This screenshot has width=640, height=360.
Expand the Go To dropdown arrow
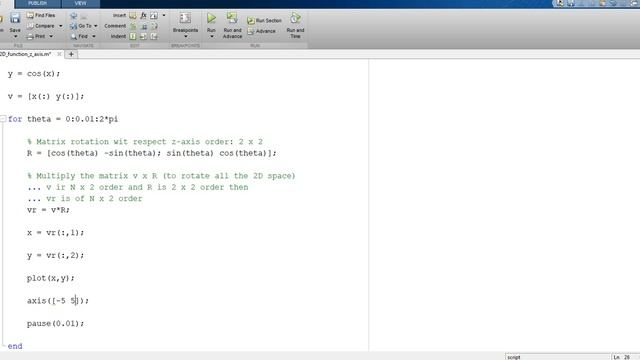click(96, 26)
